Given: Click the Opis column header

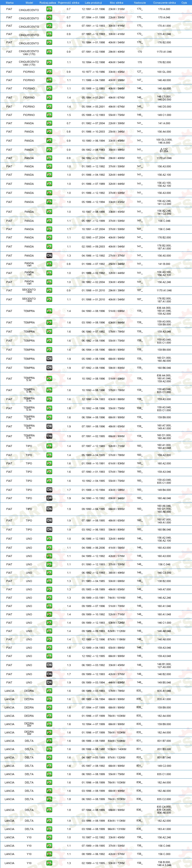Looking at the screenshot, I should click(184, 2).
